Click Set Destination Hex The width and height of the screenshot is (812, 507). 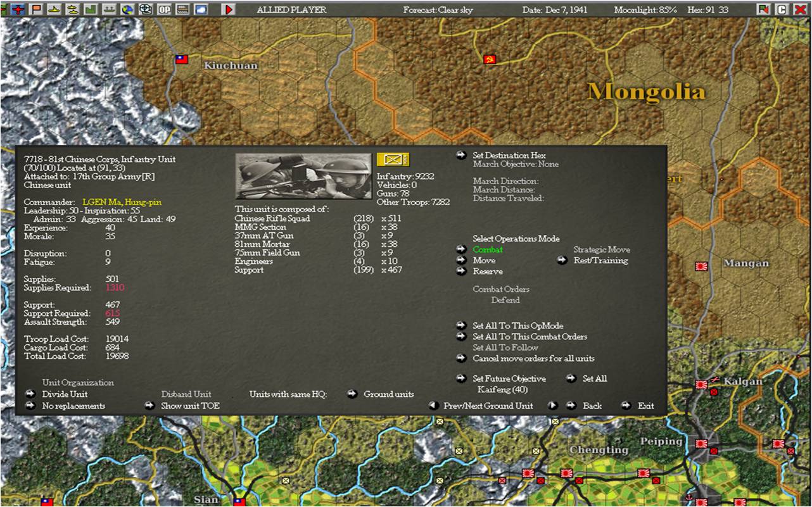click(509, 156)
